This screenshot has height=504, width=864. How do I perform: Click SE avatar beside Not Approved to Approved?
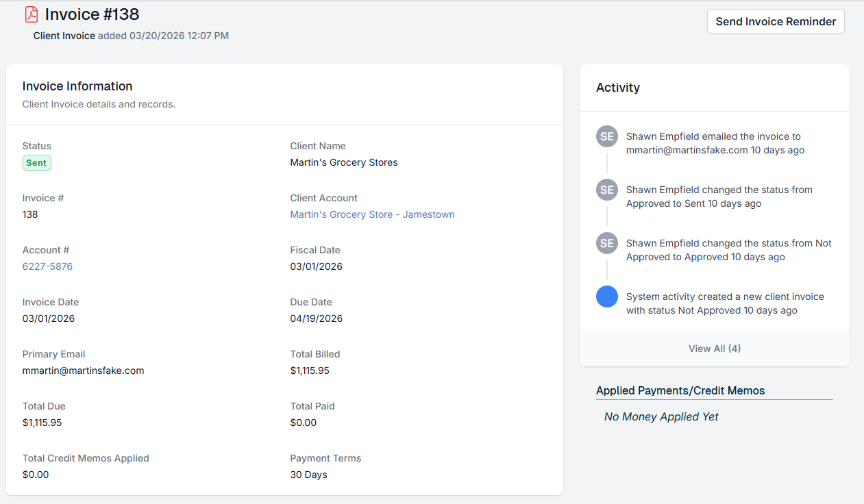[607, 243]
